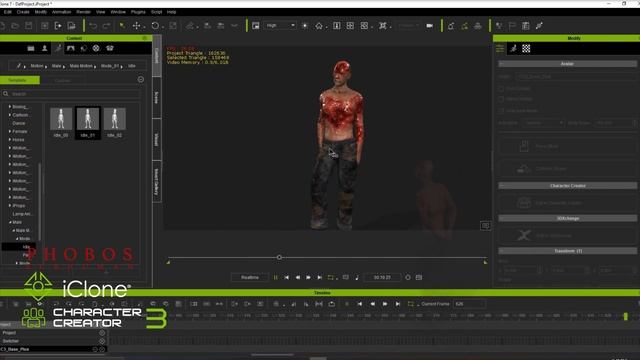Select the Idle_02 motion thumbnail
The width and height of the screenshot is (640, 360).
(x=115, y=122)
